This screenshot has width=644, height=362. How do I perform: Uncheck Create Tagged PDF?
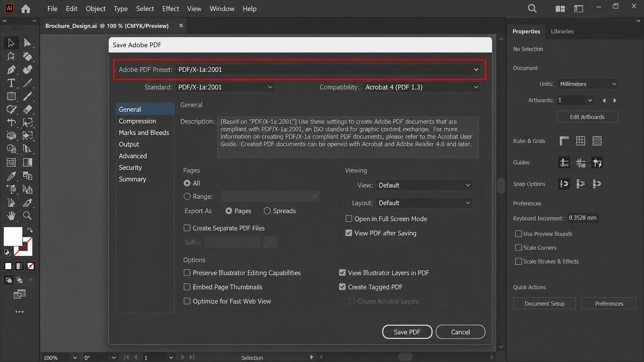pos(342,287)
